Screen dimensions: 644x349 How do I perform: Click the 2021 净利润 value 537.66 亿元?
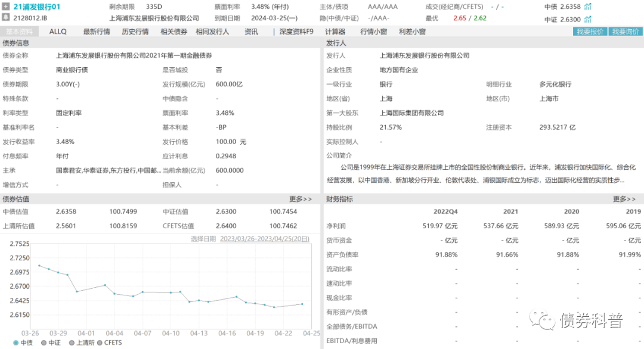(501, 226)
